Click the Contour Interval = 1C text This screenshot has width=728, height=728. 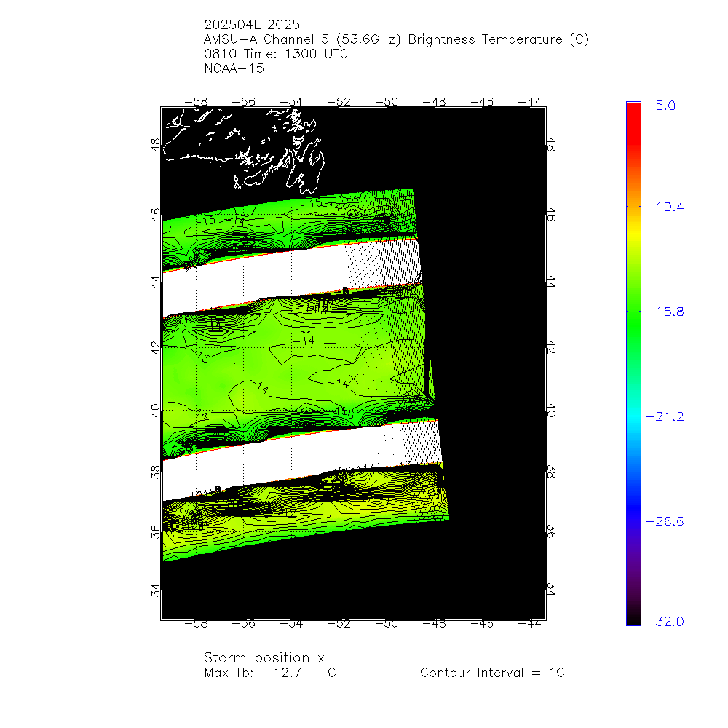click(x=493, y=673)
